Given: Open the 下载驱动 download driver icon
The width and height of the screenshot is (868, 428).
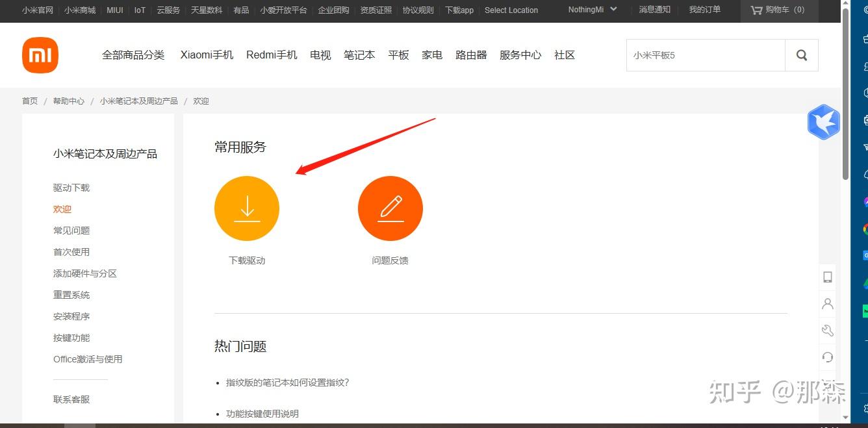Looking at the screenshot, I should [x=247, y=208].
